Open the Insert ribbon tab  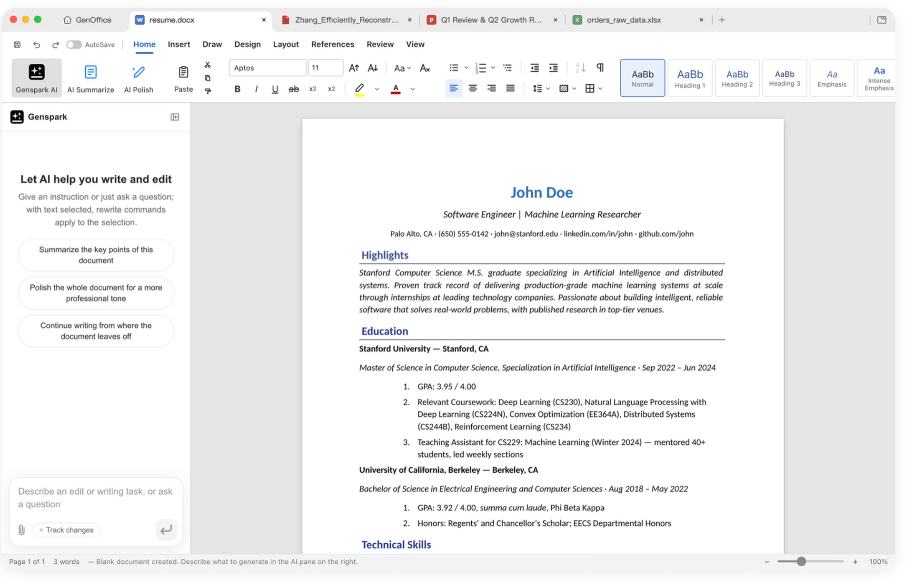coord(179,44)
